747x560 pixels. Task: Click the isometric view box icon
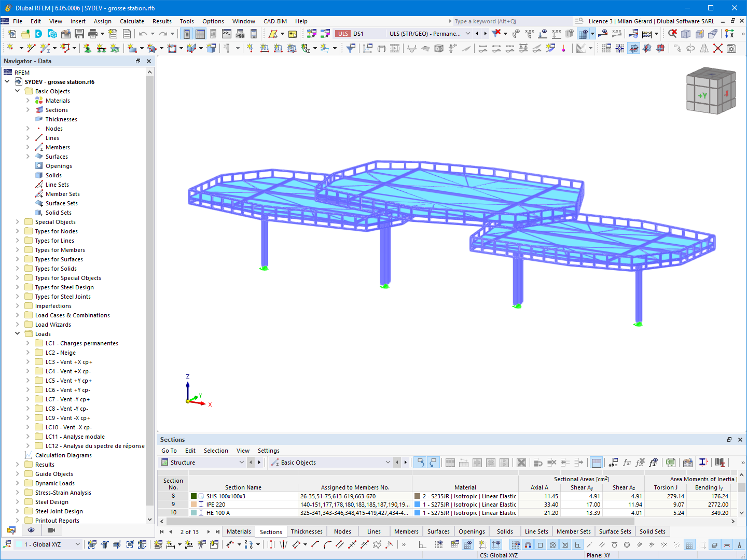point(686,34)
